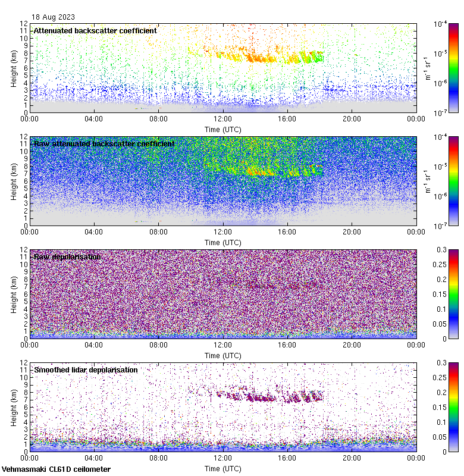The height and width of the screenshot is (476, 464).
Task: Click the 12:00 tick under Attenuated backscatter plot
Action: coord(222,119)
